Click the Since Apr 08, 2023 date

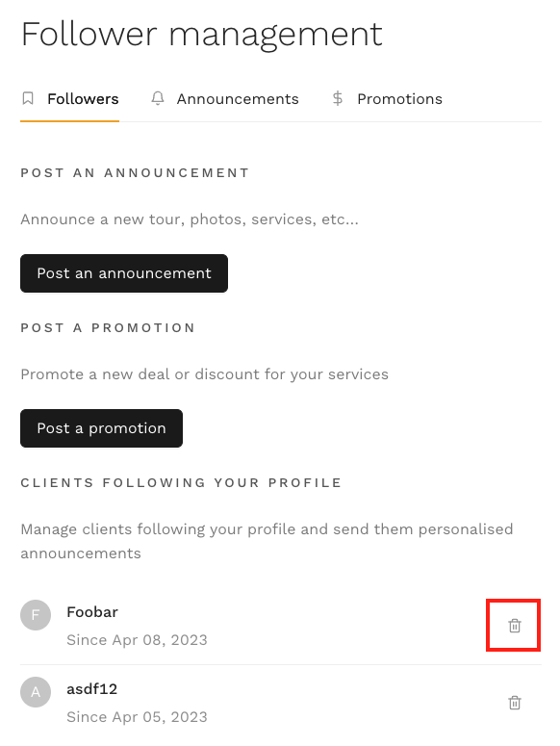(137, 640)
